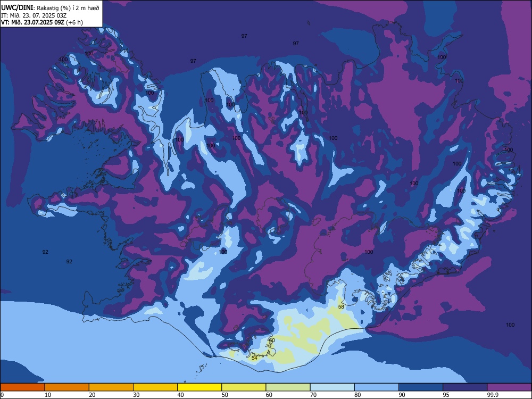This screenshot has width=532, height=399.
Task: Click the 50 legend scale label
Action: tap(225, 395)
